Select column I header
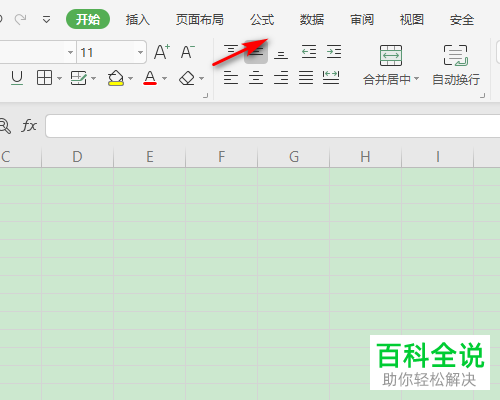 (438, 157)
